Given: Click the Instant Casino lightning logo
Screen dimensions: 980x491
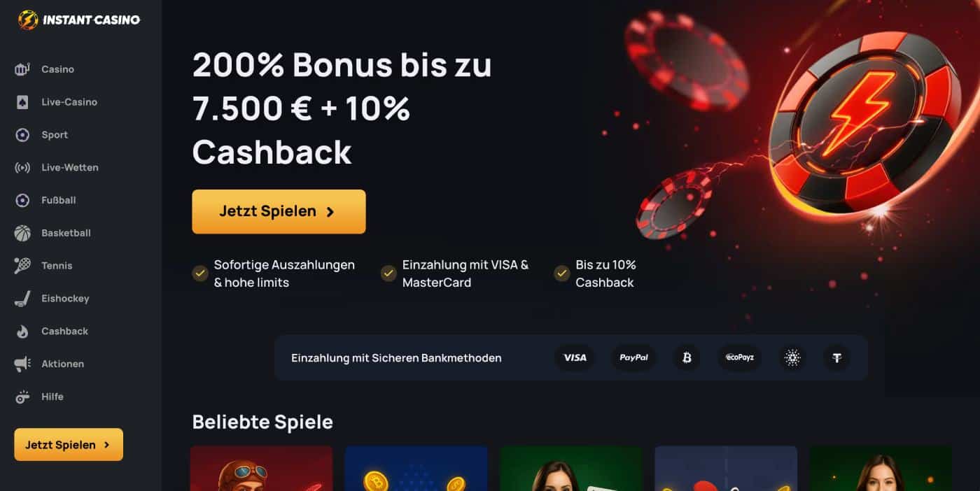Looking at the screenshot, I should pos(28,20).
